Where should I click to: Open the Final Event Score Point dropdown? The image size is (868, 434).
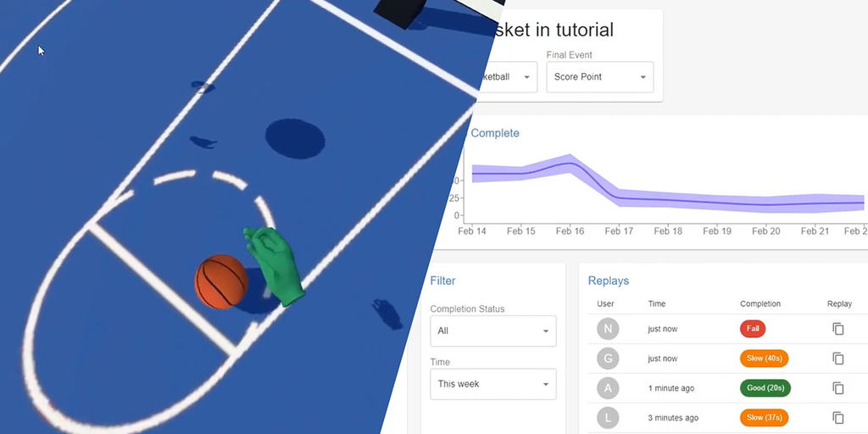point(600,77)
